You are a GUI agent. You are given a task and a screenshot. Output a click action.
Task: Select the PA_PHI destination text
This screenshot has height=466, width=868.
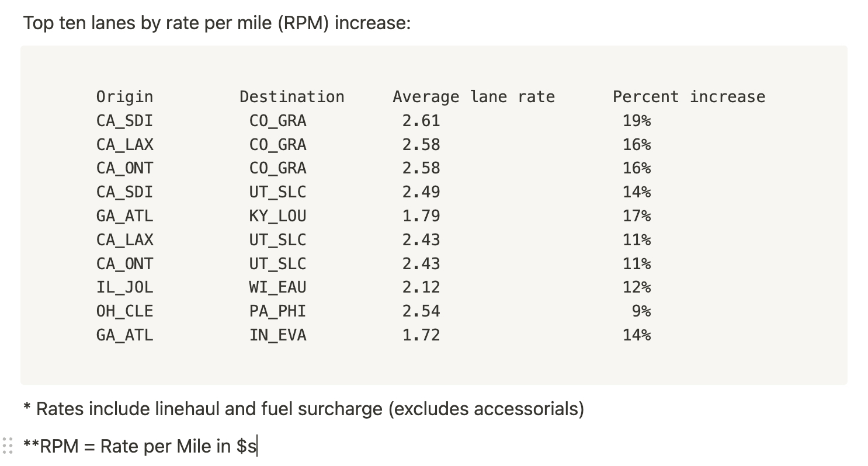(277, 311)
